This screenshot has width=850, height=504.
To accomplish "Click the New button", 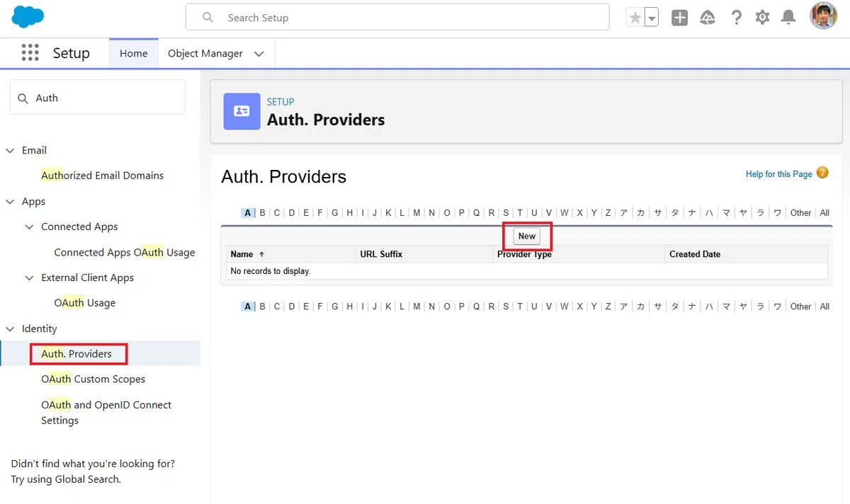I will [527, 236].
